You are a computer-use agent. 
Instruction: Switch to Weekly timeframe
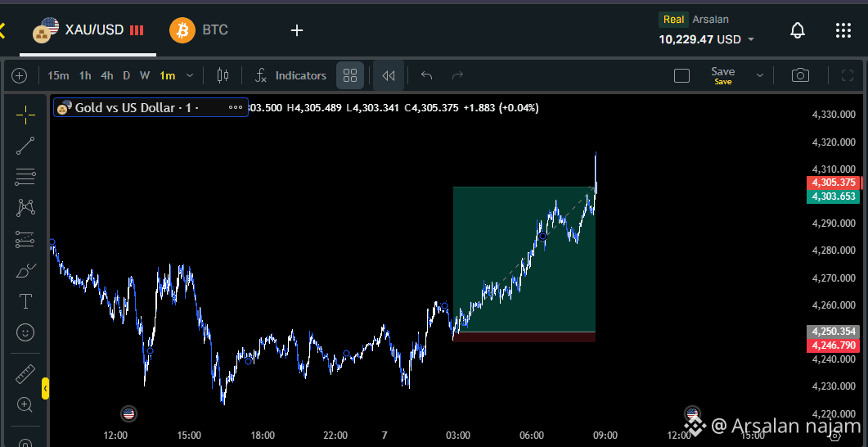(145, 76)
